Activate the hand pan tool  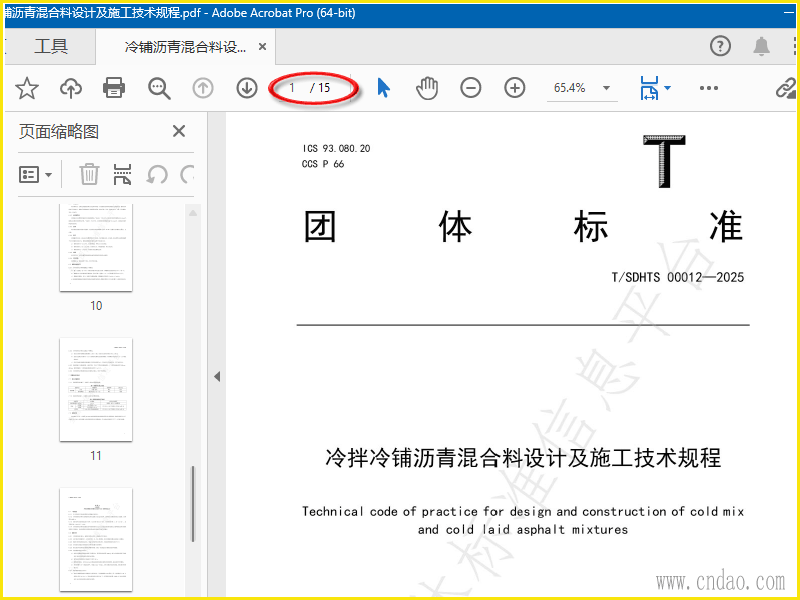click(x=427, y=88)
